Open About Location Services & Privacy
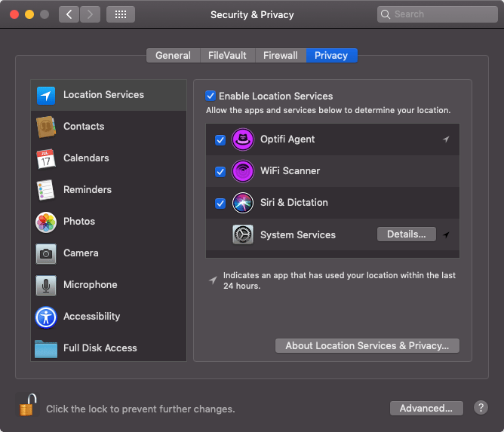The height and width of the screenshot is (432, 504). (367, 345)
